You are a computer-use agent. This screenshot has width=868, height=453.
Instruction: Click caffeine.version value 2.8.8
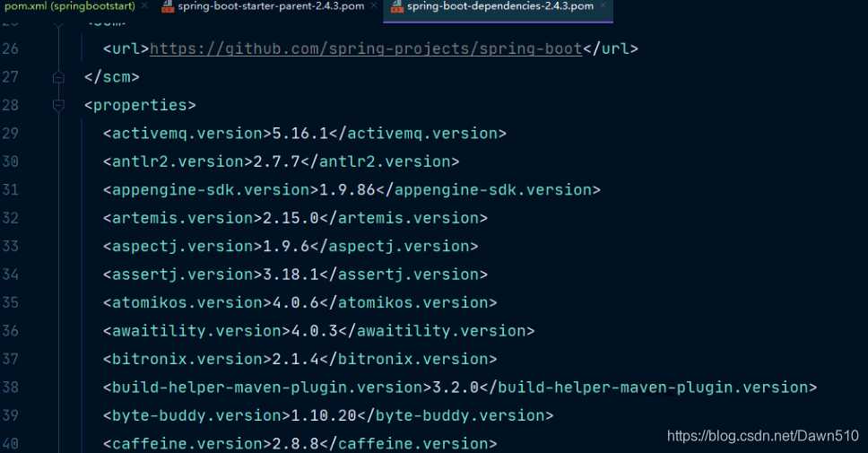point(295,444)
